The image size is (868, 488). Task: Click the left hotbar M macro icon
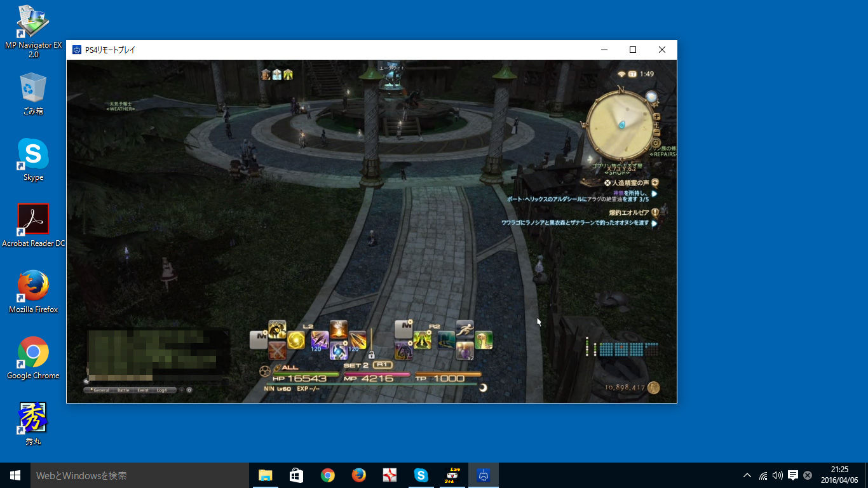click(x=258, y=340)
